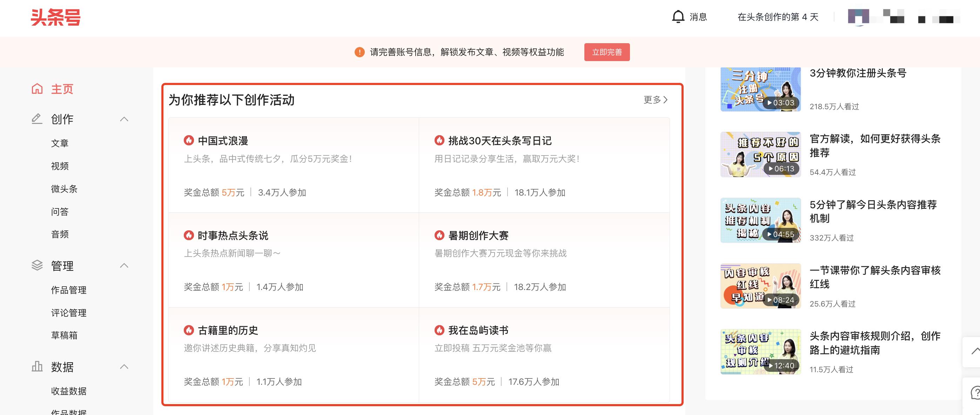Open the 内容审核红线 08:24 video thumbnail
Image resolution: width=980 pixels, height=415 pixels.
[x=760, y=286]
